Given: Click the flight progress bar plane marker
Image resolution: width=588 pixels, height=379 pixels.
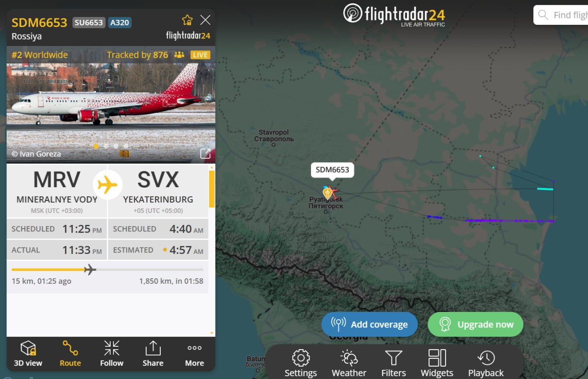Looking at the screenshot, I should pos(90,270).
